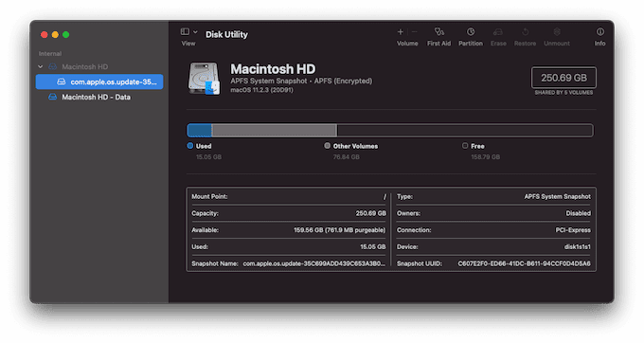This screenshot has height=343, width=644.
Task: Click 'SHARED BY 5 VOLUMES' label
Action: click(x=563, y=93)
